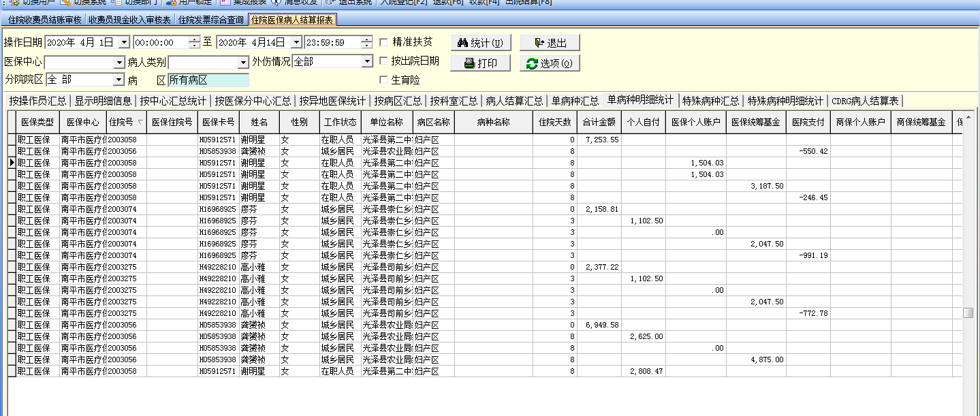The height and width of the screenshot is (416, 980).
Task: Open the 分院院区 dropdown showing 全部
Action: click(118, 80)
